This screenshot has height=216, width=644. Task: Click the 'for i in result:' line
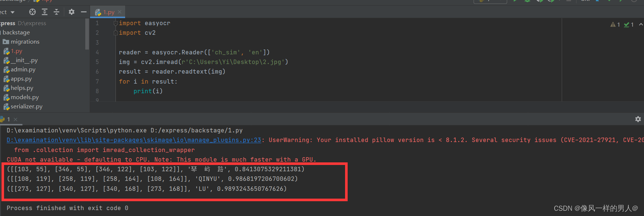coord(148,81)
